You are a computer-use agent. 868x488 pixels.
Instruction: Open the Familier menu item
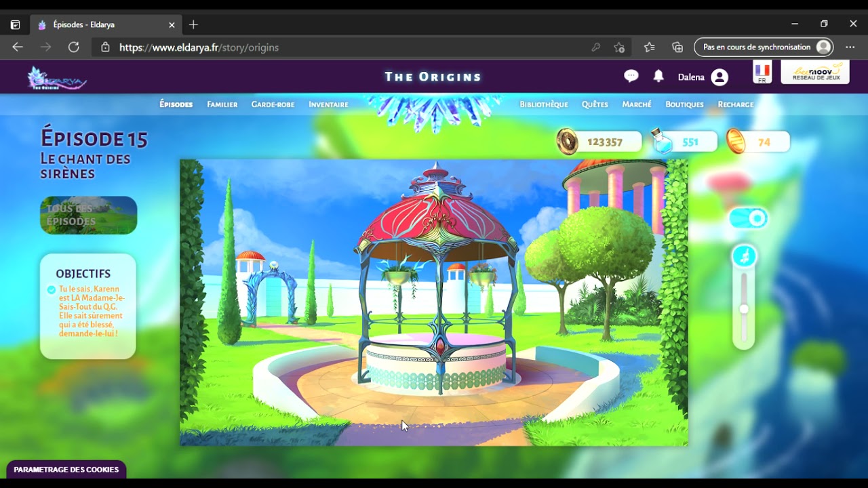(x=222, y=104)
